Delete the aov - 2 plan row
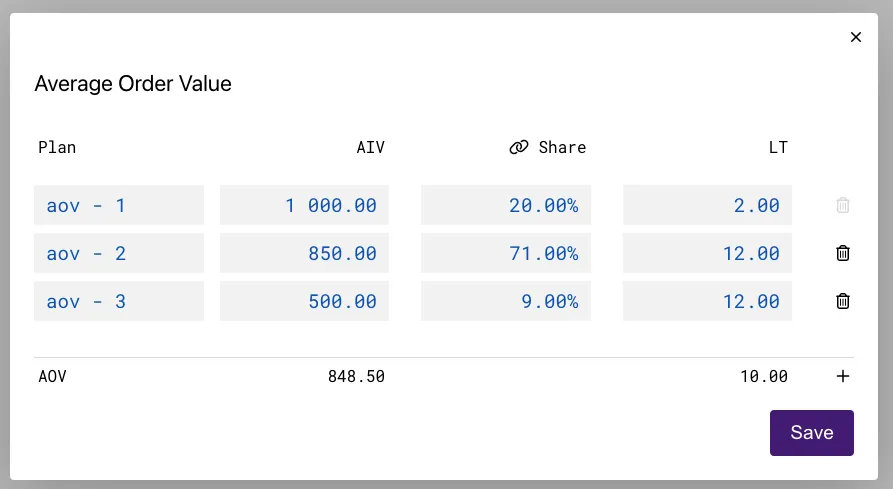 [843, 253]
